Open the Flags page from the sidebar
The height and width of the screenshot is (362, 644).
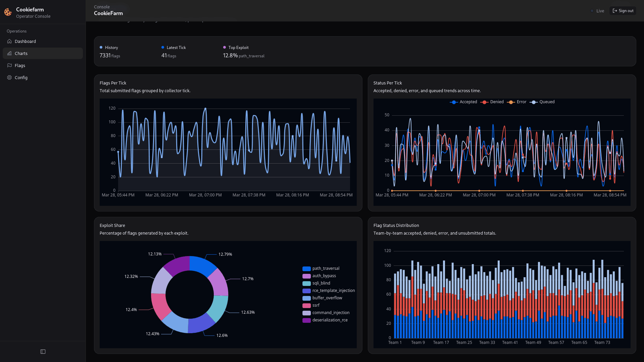(x=20, y=65)
